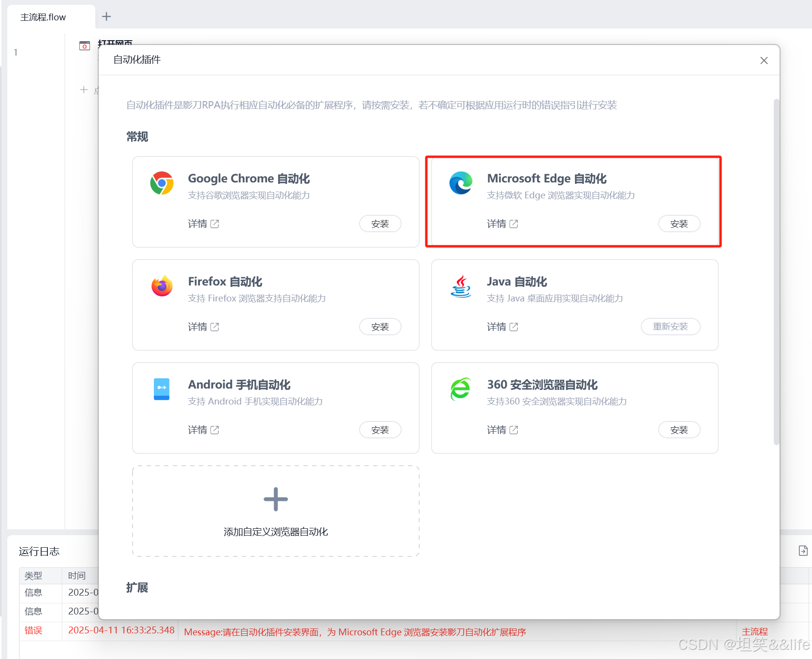Open new flow tab with plus icon
This screenshot has width=812, height=659.
106,16
